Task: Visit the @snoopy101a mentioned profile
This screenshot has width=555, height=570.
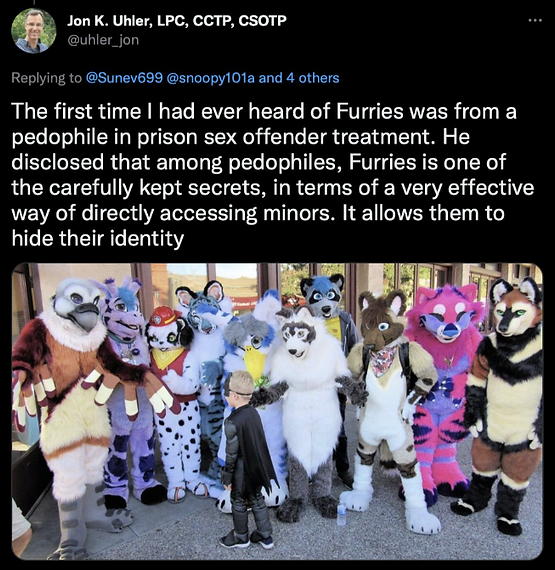Action: click(210, 78)
